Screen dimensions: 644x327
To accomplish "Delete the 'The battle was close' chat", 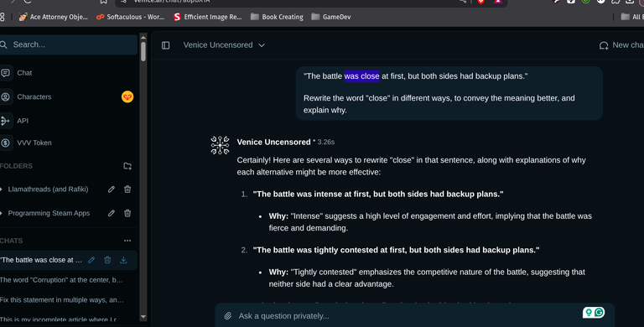I will tap(107, 260).
